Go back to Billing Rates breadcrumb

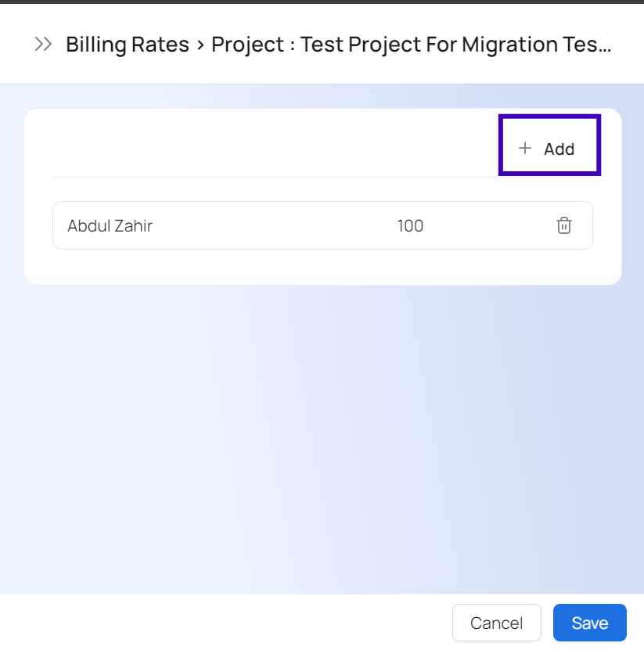127,45
